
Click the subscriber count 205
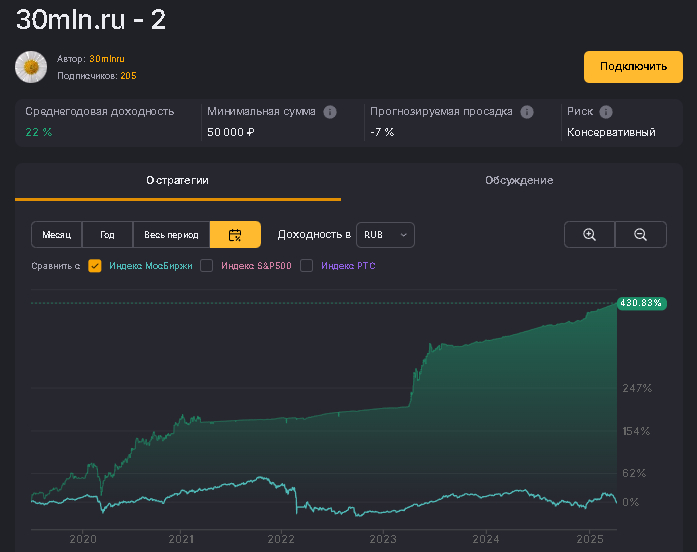[x=128, y=76]
